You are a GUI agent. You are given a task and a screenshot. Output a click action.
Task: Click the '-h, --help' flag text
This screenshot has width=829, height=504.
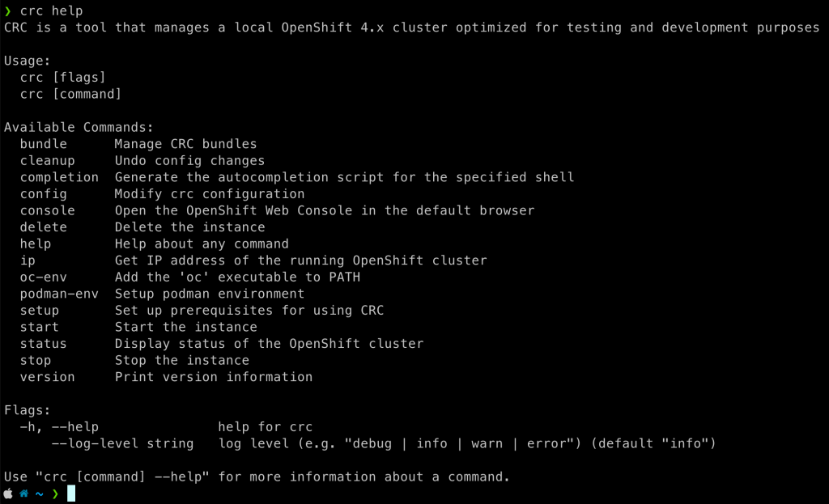(59, 427)
